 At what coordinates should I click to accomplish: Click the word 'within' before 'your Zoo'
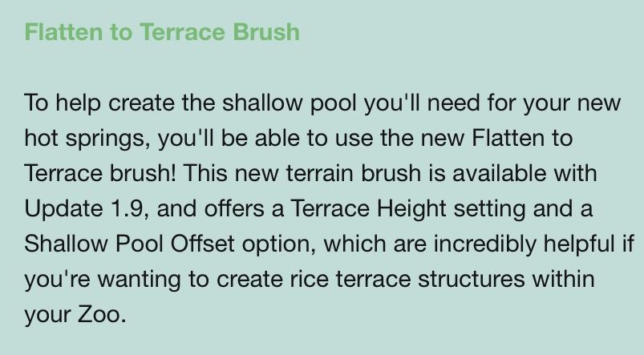(x=564, y=279)
